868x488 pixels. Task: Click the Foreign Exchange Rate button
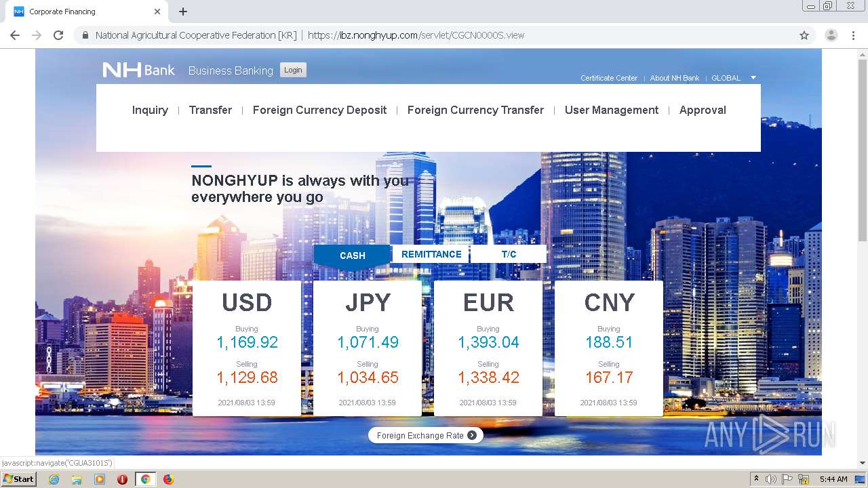click(x=426, y=435)
